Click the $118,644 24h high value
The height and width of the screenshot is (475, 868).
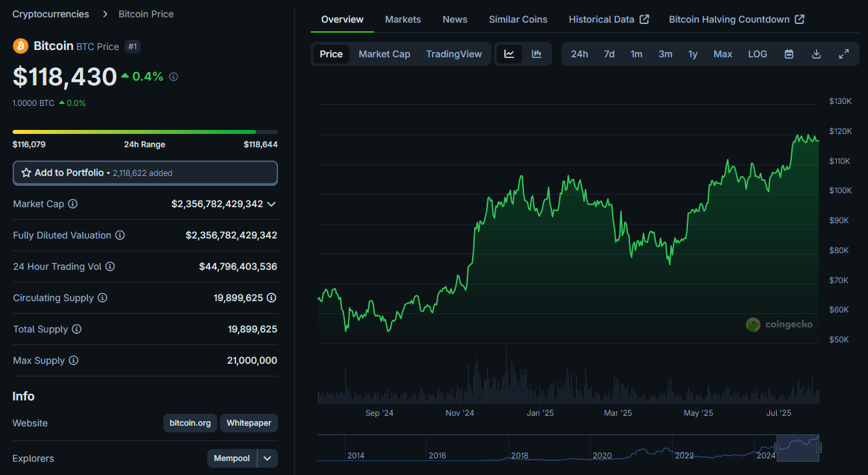tap(261, 145)
